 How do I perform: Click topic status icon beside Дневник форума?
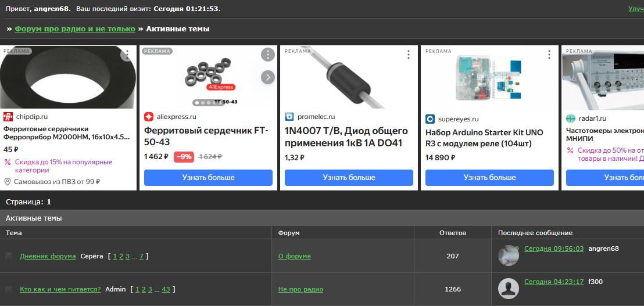(x=9, y=256)
